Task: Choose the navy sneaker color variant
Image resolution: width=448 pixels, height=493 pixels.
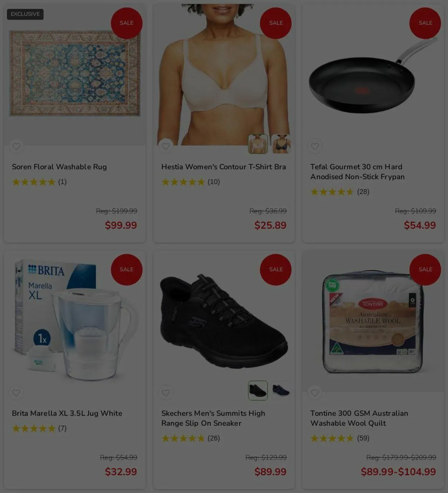Action: pos(281,391)
